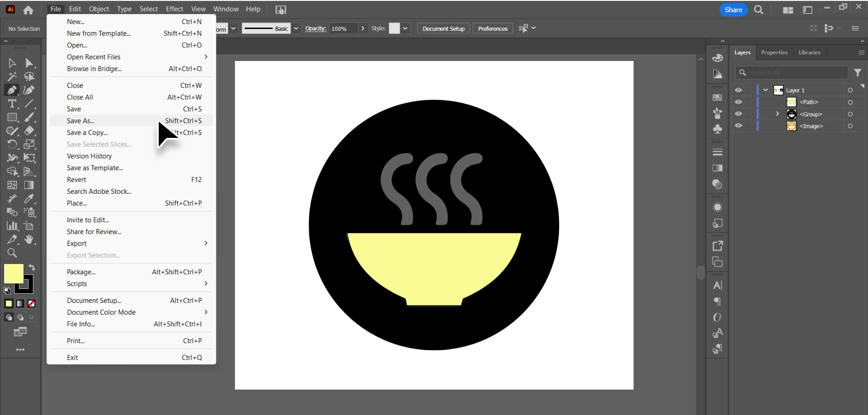
Task: Choose the Paintbrush tool
Action: tap(29, 117)
